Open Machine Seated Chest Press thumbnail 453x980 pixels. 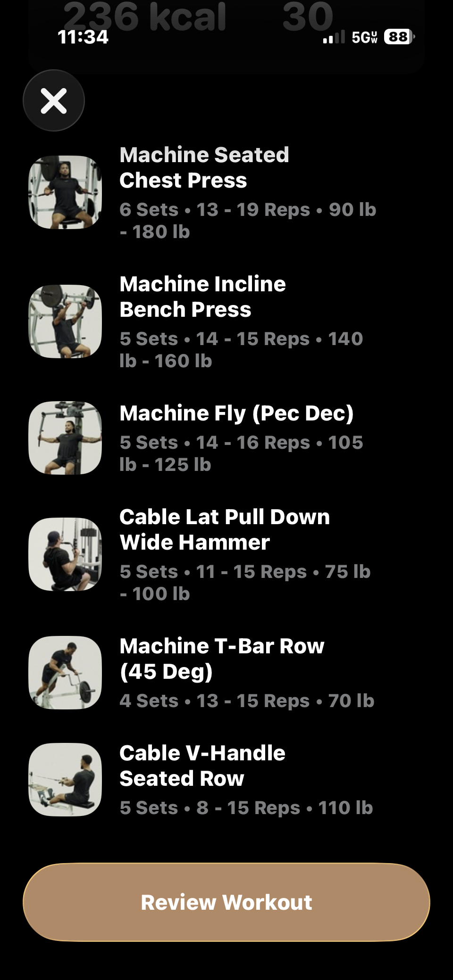[x=65, y=192]
